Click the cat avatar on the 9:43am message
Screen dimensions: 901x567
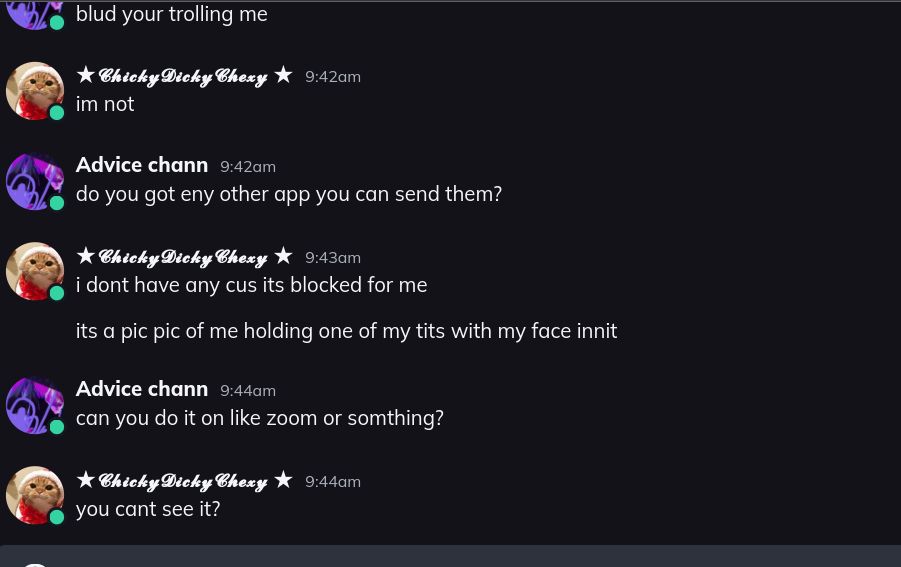35,271
